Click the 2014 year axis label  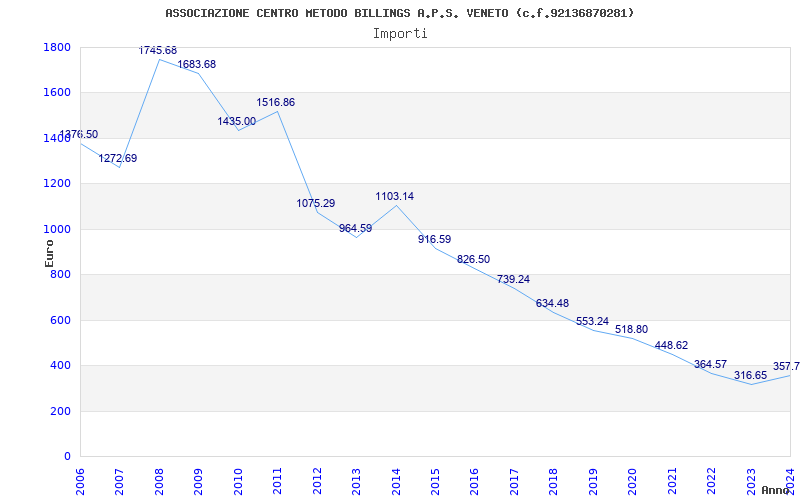[x=395, y=481]
